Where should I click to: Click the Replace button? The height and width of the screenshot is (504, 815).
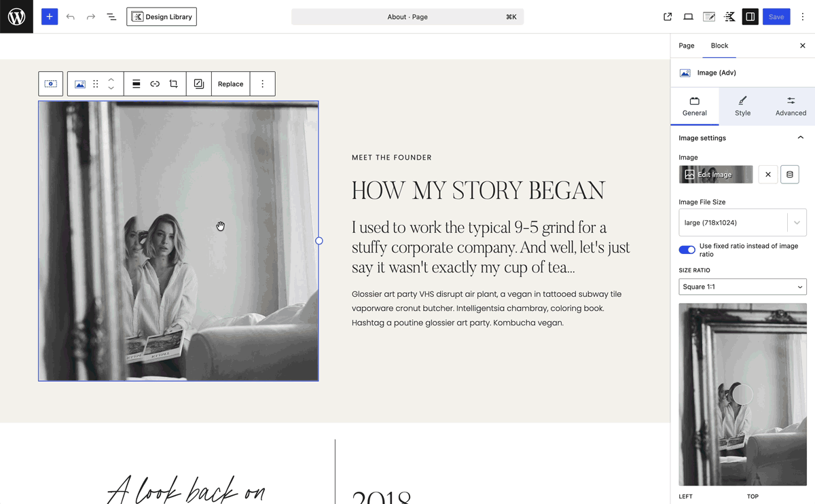pyautogui.click(x=230, y=84)
